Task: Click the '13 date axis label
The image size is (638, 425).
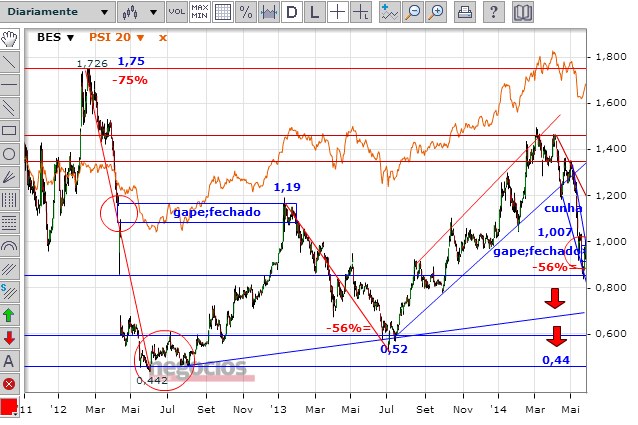Action: pyautogui.click(x=279, y=409)
